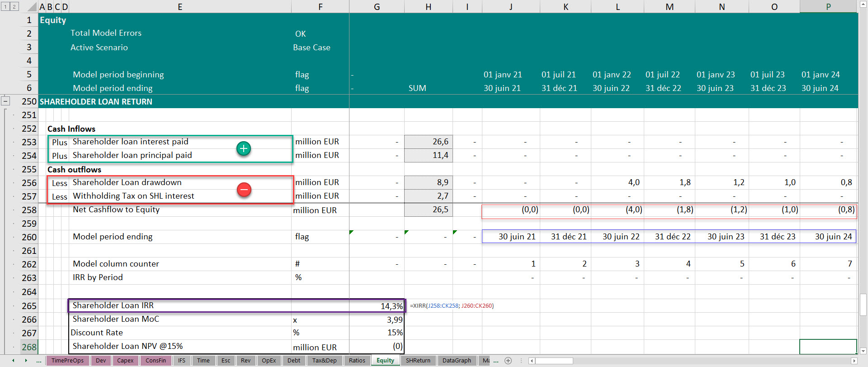This screenshot has height=367, width=868.
Task: Click 'Shareholder loan principal paid' row label
Action: [x=132, y=155]
